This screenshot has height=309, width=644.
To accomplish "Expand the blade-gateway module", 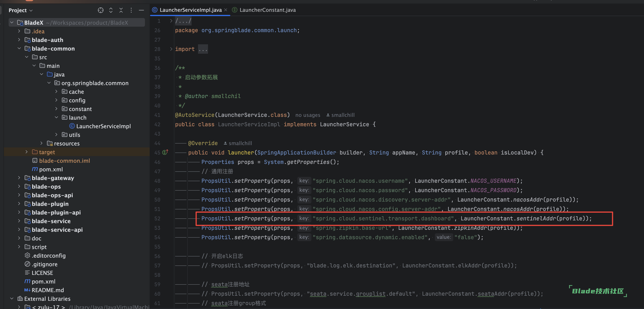I will tap(19, 178).
